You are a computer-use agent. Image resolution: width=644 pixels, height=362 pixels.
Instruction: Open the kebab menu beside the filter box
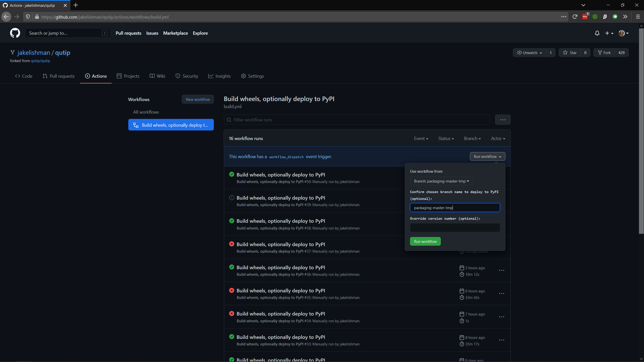[x=502, y=120]
